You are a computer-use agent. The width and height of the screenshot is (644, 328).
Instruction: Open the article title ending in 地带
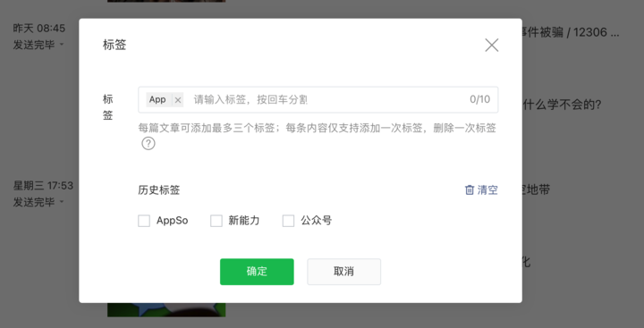[536, 189]
